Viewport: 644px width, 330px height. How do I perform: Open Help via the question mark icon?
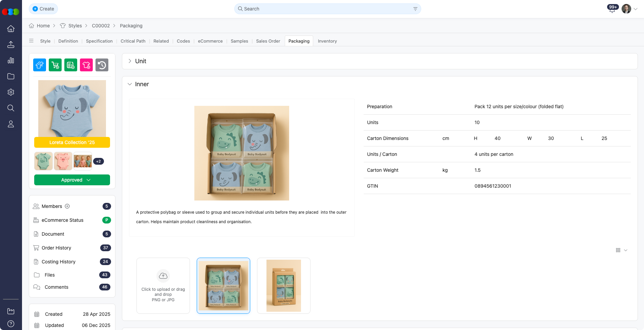pyautogui.click(x=11, y=323)
